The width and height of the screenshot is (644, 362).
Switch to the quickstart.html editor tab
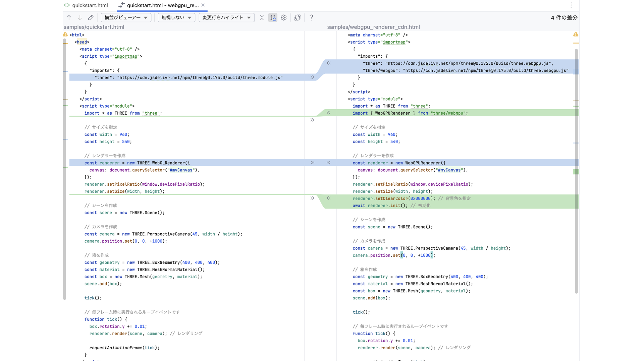pyautogui.click(x=86, y=5)
